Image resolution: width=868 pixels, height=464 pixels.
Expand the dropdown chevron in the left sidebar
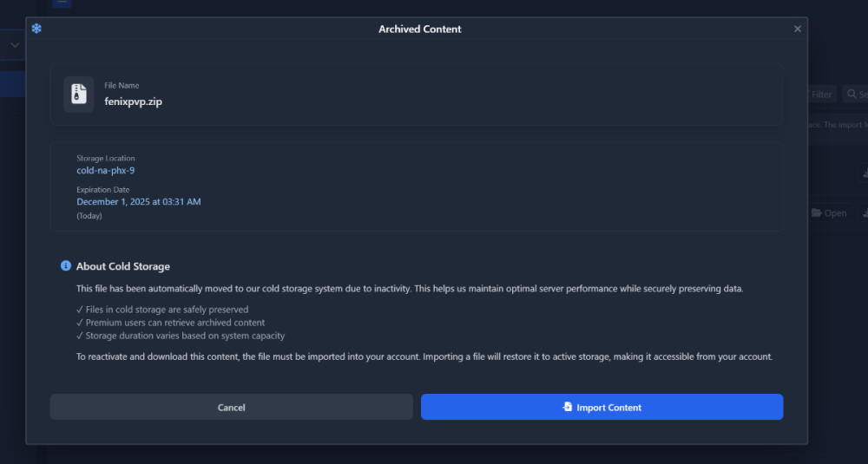point(15,45)
